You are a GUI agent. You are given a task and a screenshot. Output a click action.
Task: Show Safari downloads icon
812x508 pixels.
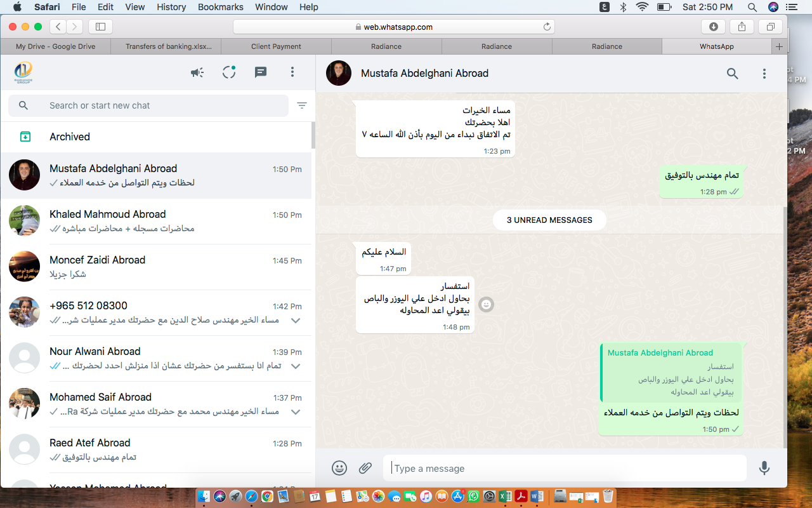pyautogui.click(x=713, y=27)
